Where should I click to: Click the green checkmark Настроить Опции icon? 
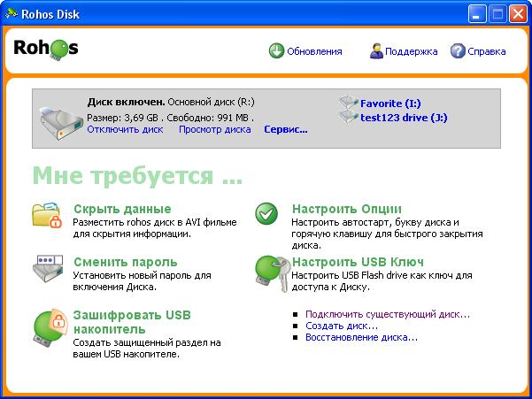(x=266, y=213)
